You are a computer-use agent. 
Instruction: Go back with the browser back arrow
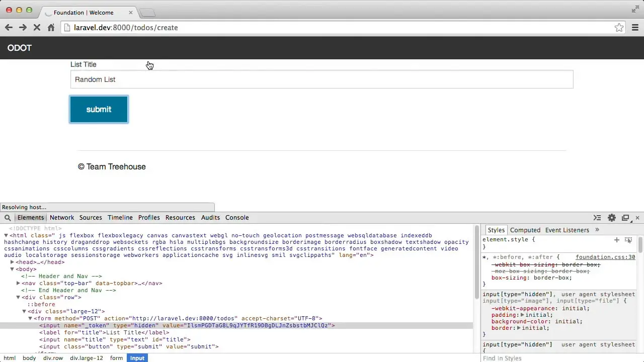click(x=9, y=28)
